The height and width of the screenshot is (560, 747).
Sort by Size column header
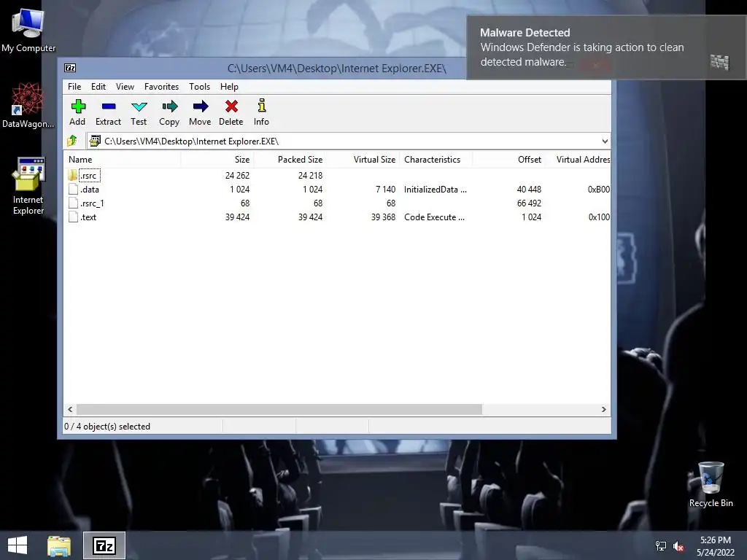(217, 160)
